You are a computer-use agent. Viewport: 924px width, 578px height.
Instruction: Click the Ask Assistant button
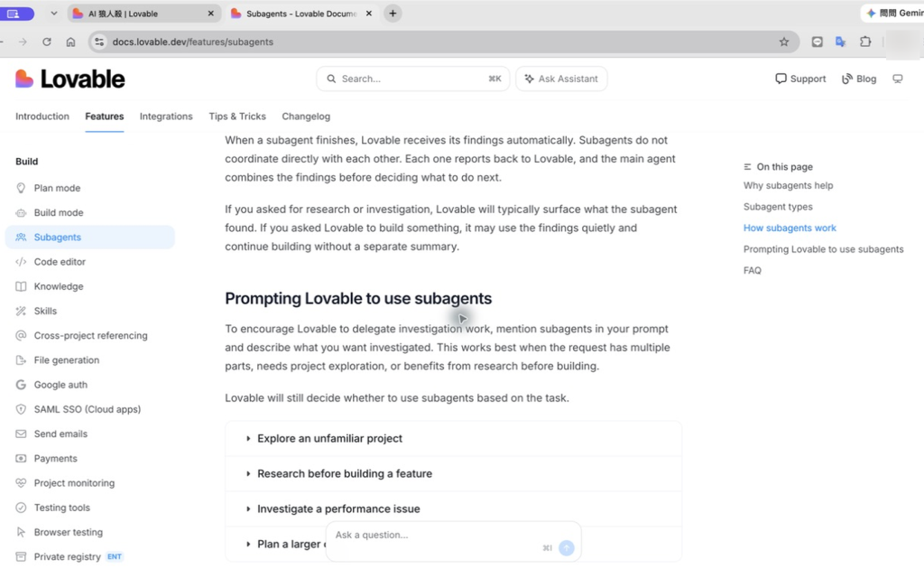[561, 79]
